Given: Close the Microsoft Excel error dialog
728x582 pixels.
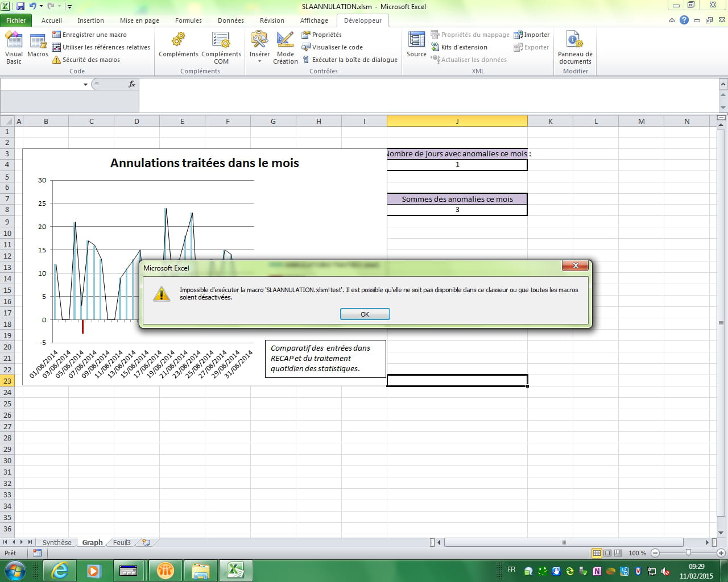Looking at the screenshot, I should (576, 265).
